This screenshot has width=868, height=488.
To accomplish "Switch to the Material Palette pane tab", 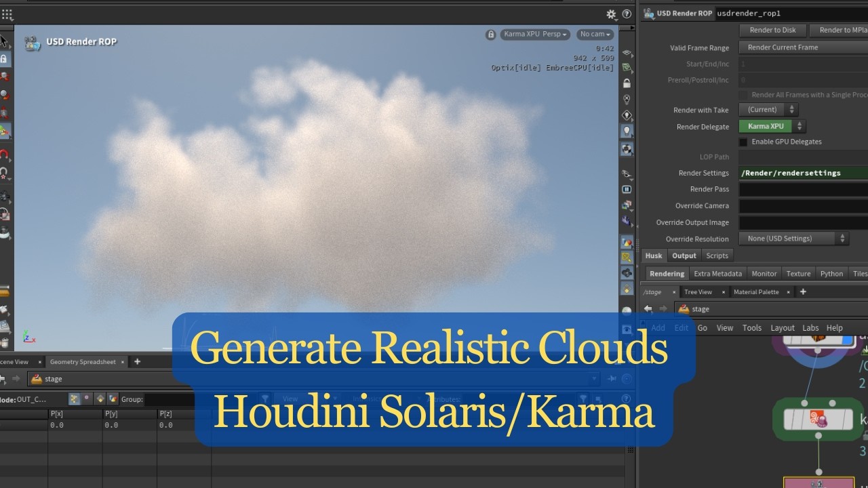I will pos(756,292).
